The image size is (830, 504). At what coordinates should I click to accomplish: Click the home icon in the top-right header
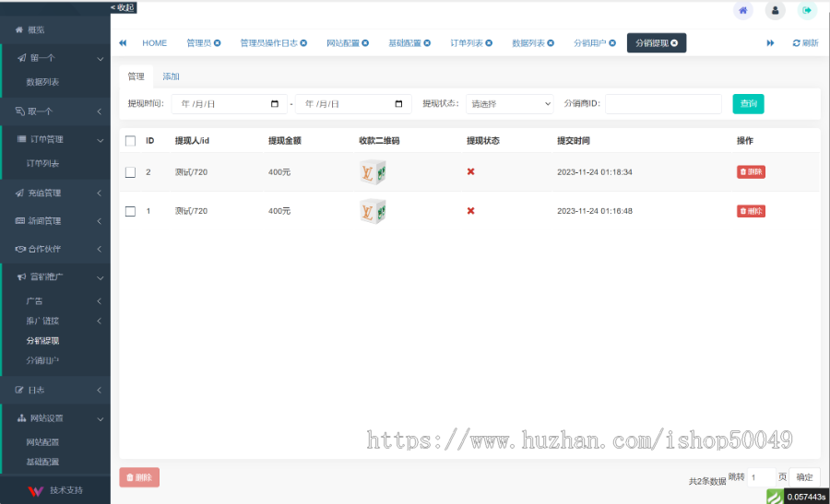coord(743,10)
